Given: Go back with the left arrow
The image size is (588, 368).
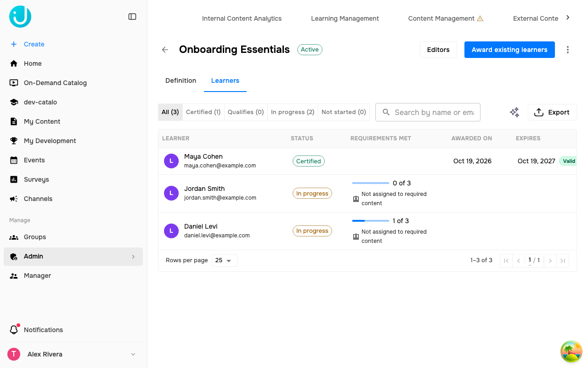Looking at the screenshot, I should pos(165,50).
